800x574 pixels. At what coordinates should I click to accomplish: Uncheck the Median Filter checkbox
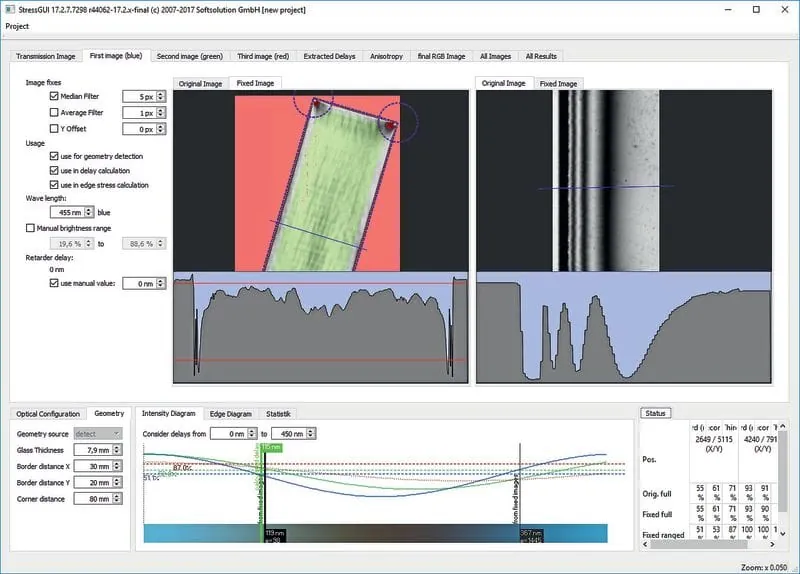pyautogui.click(x=54, y=97)
